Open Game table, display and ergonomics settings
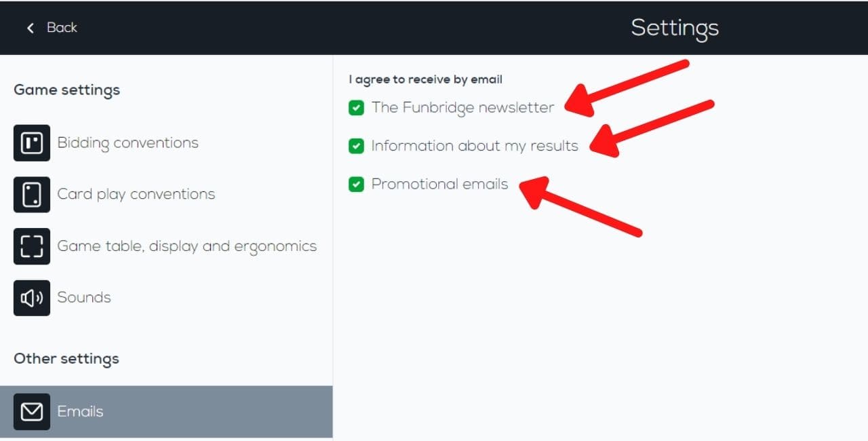 point(186,246)
